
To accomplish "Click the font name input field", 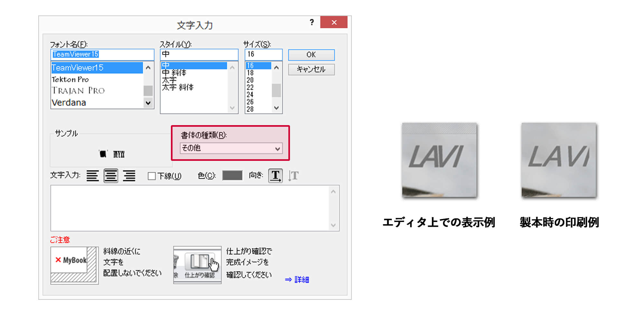I will click(102, 54).
